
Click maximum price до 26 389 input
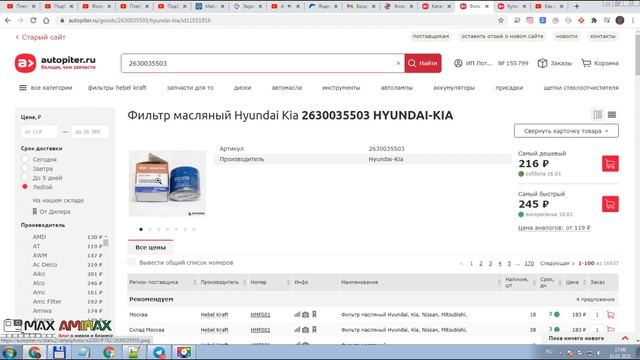click(x=90, y=132)
